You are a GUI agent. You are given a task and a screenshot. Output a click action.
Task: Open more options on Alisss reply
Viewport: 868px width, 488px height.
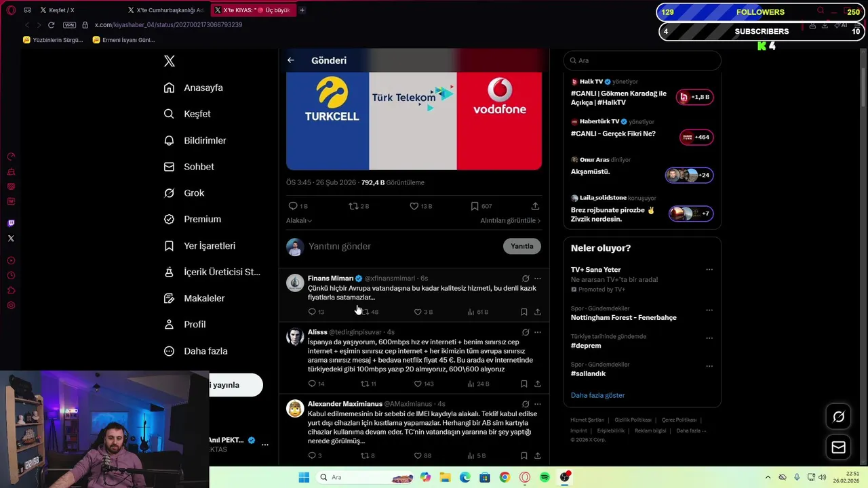(538, 332)
